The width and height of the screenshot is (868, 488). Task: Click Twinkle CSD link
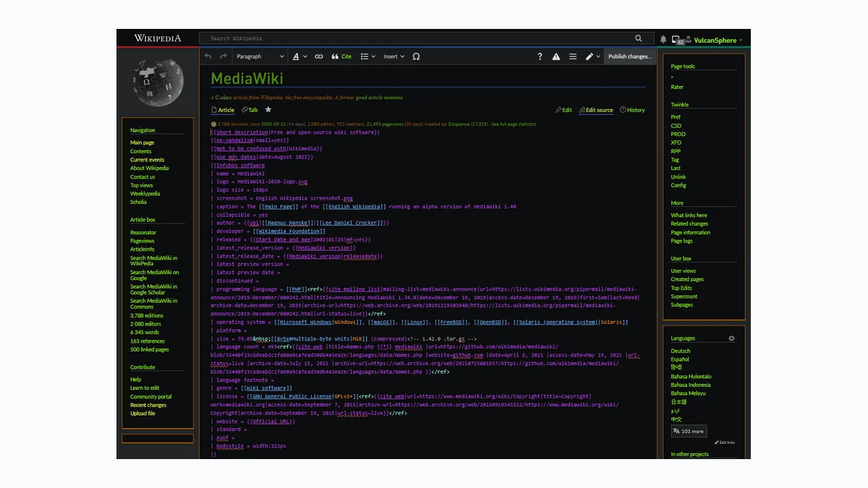point(676,126)
